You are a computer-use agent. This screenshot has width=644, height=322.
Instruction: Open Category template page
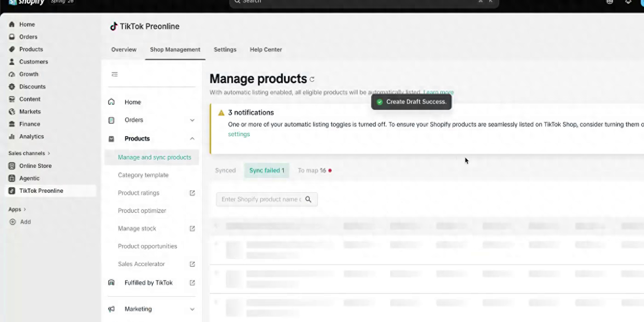(x=143, y=175)
